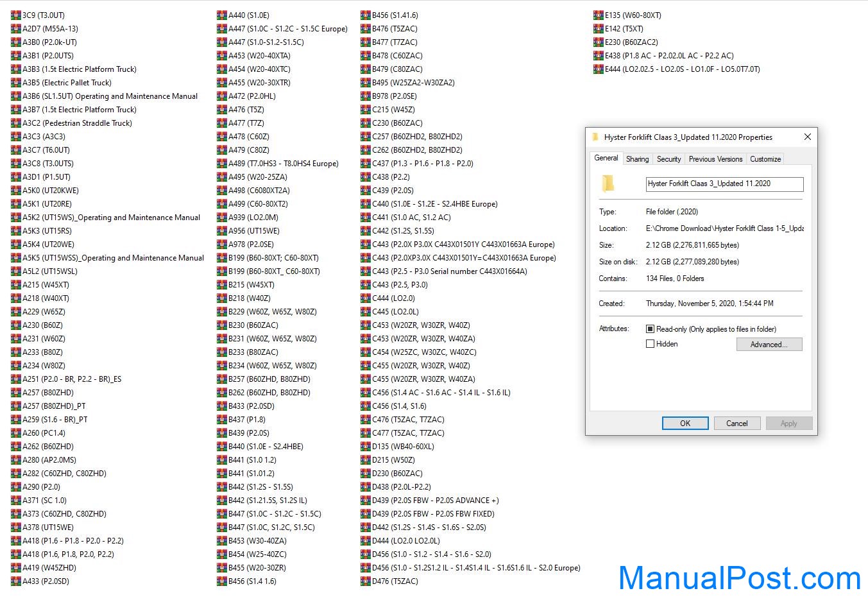Click the archive icon for D135 (WB40-60XL)
Image resolution: width=868 pixels, height=600 pixels.
pos(366,446)
